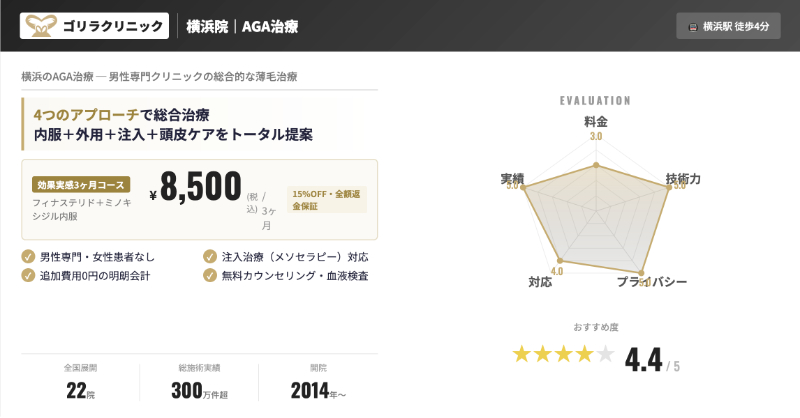800x418 pixels.
Task: Select the 横浜院 header label
Action: point(205,26)
